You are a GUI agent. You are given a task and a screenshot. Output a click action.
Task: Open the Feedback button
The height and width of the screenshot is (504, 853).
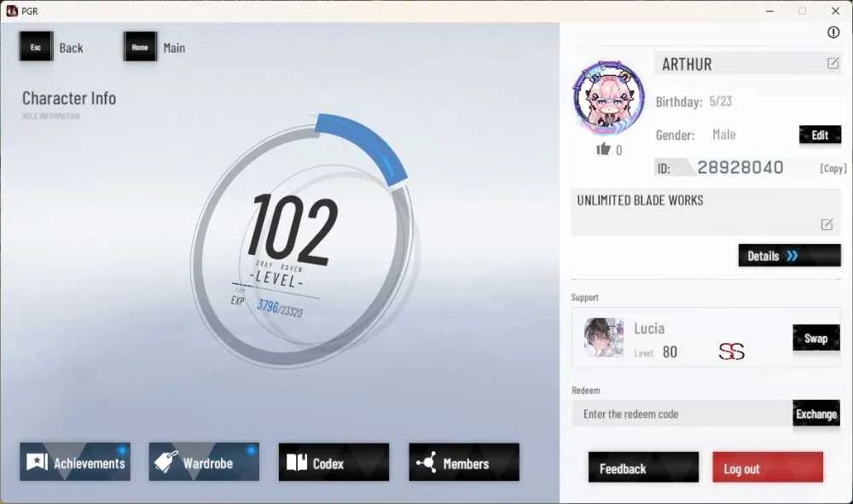click(x=643, y=467)
